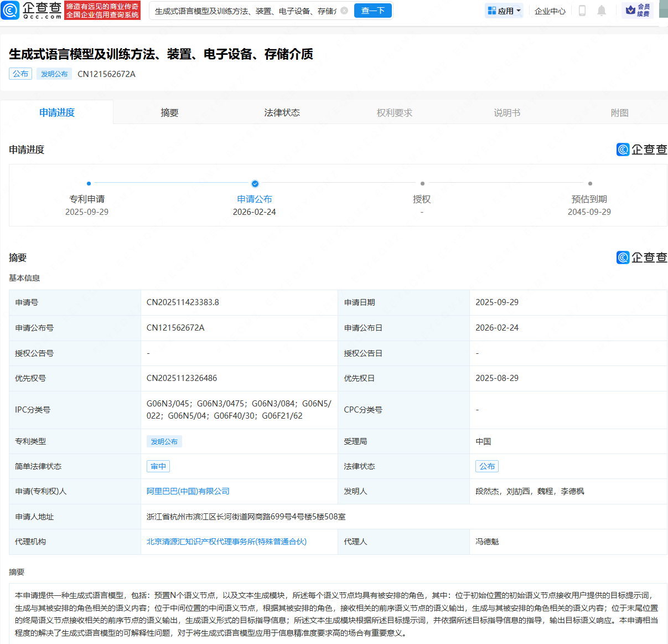Screen dimensions: 668x644
Task: Switch to the 摘要 tab
Action: pyautogui.click(x=169, y=112)
